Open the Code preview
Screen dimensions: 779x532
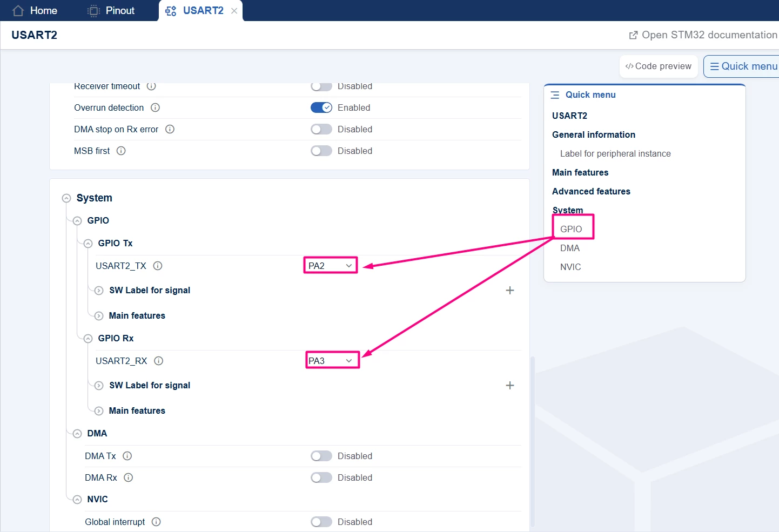659,66
